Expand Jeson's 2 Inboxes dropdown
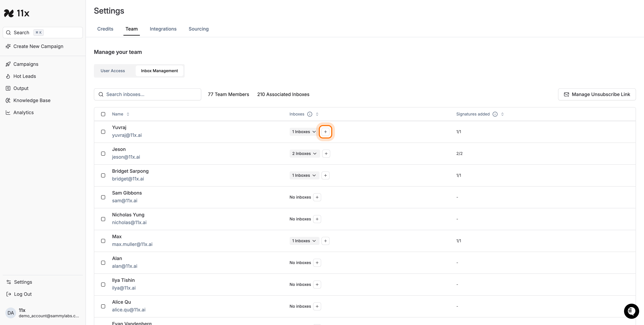This screenshot has width=644, height=325. [x=305, y=153]
